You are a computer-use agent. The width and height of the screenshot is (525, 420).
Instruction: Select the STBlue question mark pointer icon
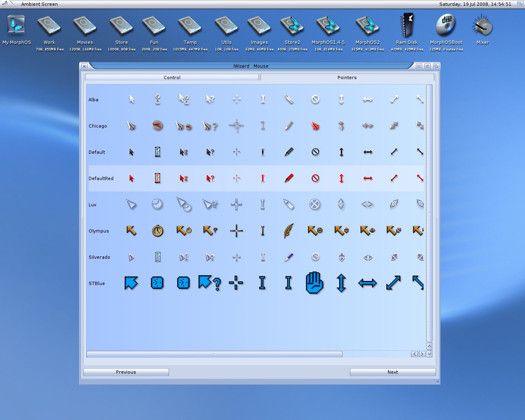pos(209,283)
